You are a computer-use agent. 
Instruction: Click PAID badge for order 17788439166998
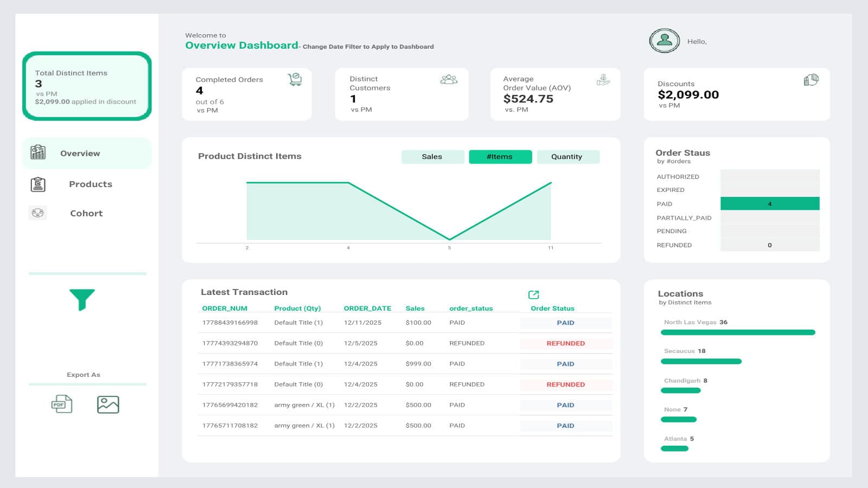click(x=566, y=323)
